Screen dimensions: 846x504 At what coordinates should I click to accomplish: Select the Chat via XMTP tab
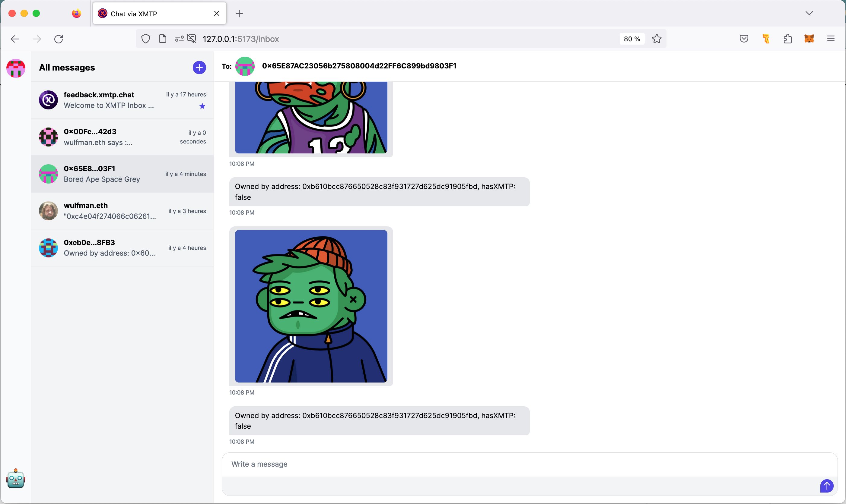click(x=159, y=13)
